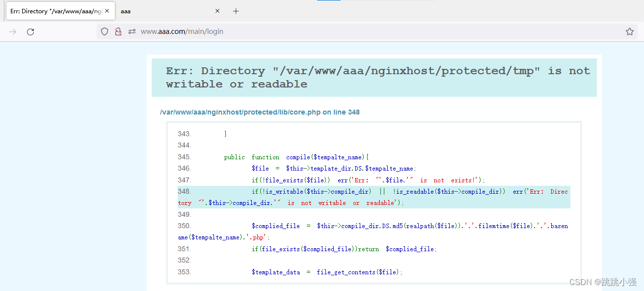Open the site permissions icon

pyautogui.click(x=132, y=31)
